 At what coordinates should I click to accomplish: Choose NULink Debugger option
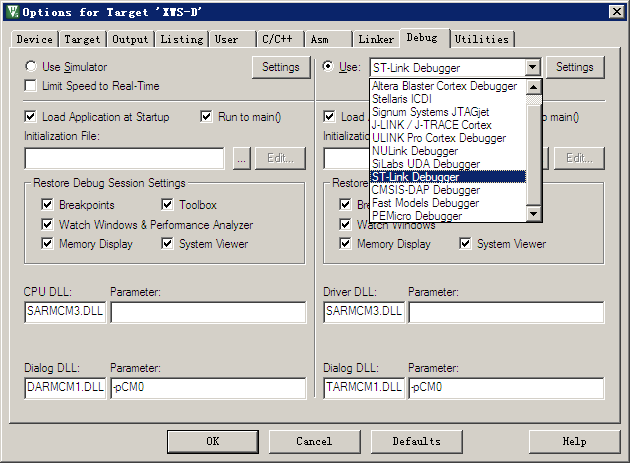pyautogui.click(x=448, y=151)
